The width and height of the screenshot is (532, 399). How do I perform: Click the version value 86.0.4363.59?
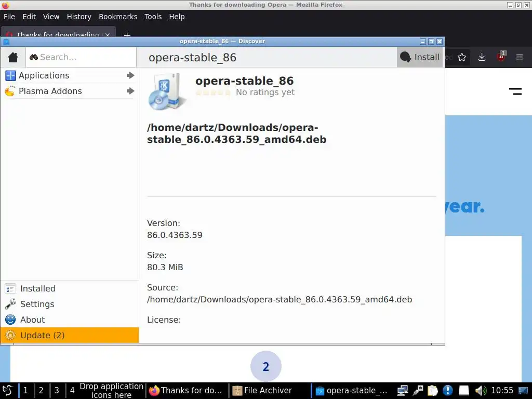[x=175, y=235]
